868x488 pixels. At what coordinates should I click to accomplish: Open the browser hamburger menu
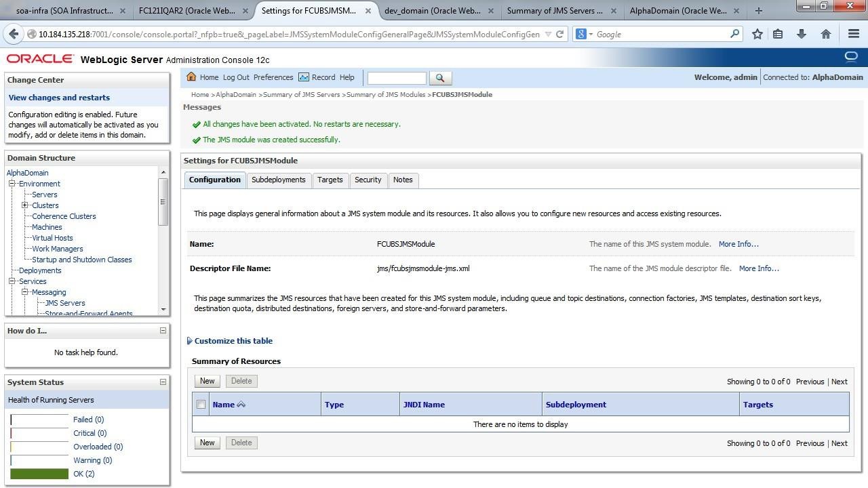[854, 34]
